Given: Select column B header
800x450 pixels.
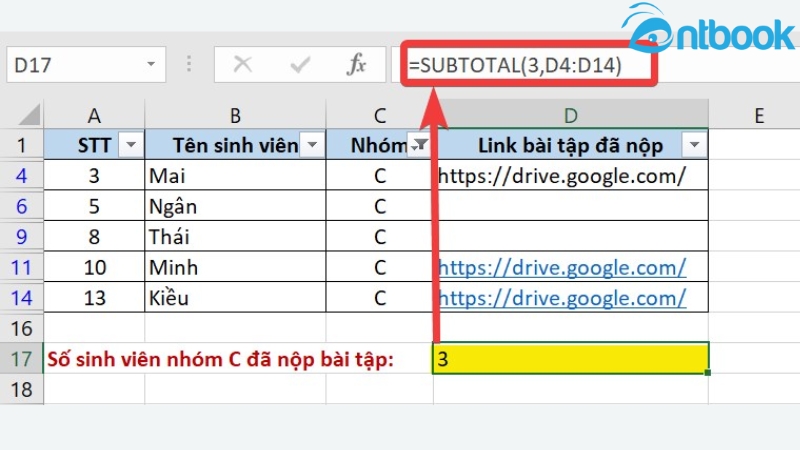Looking at the screenshot, I should [235, 115].
